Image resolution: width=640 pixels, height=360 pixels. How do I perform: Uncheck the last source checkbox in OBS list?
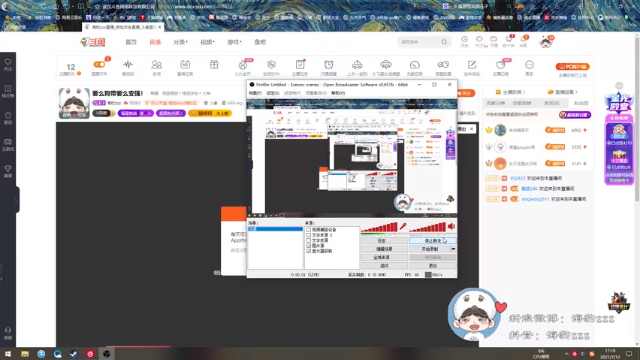coord(309,251)
